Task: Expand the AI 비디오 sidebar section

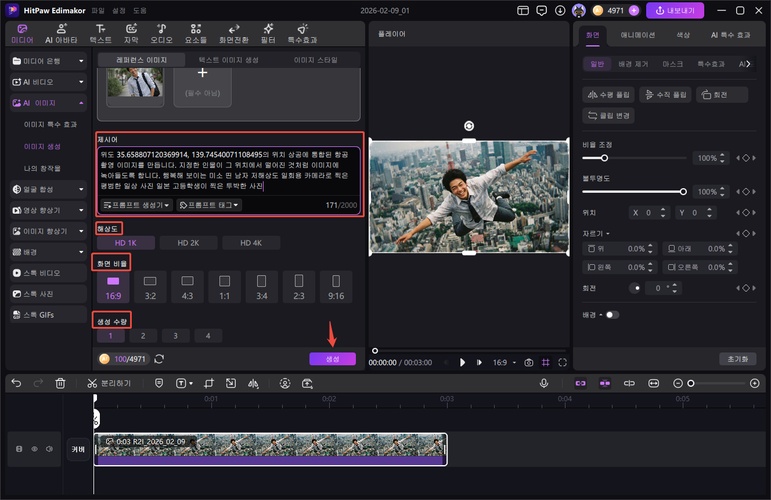Action: click(48, 82)
